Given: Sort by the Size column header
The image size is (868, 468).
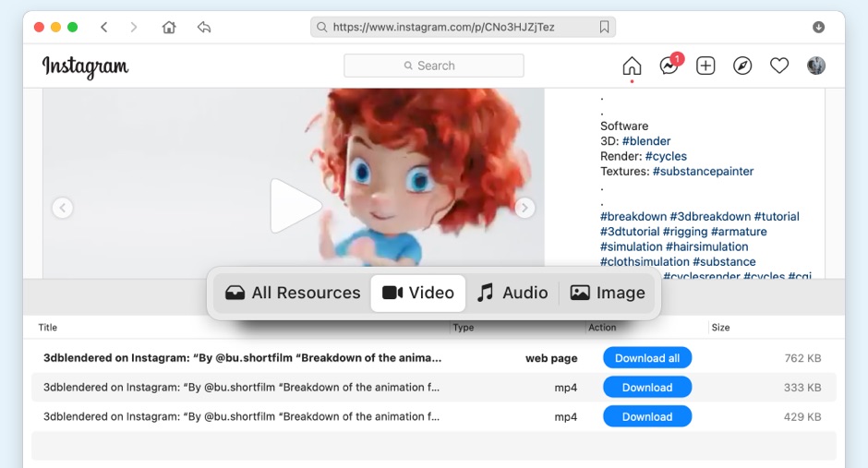Looking at the screenshot, I should 720,328.
